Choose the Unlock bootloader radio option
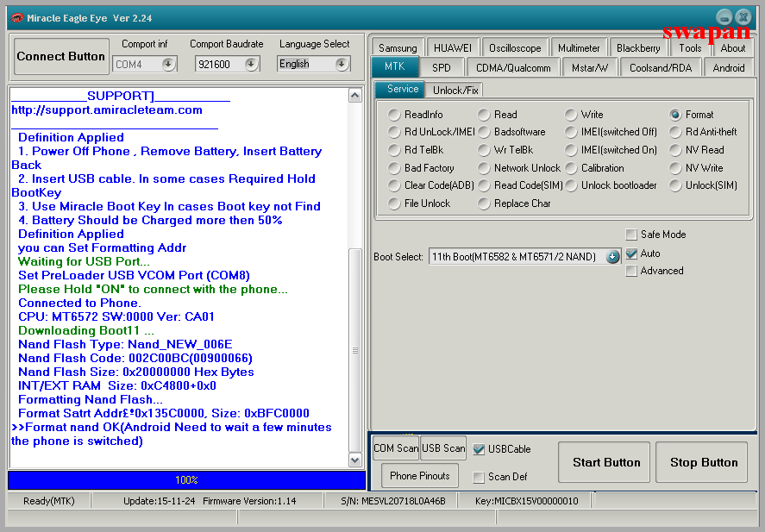The image size is (765, 532). [571, 185]
